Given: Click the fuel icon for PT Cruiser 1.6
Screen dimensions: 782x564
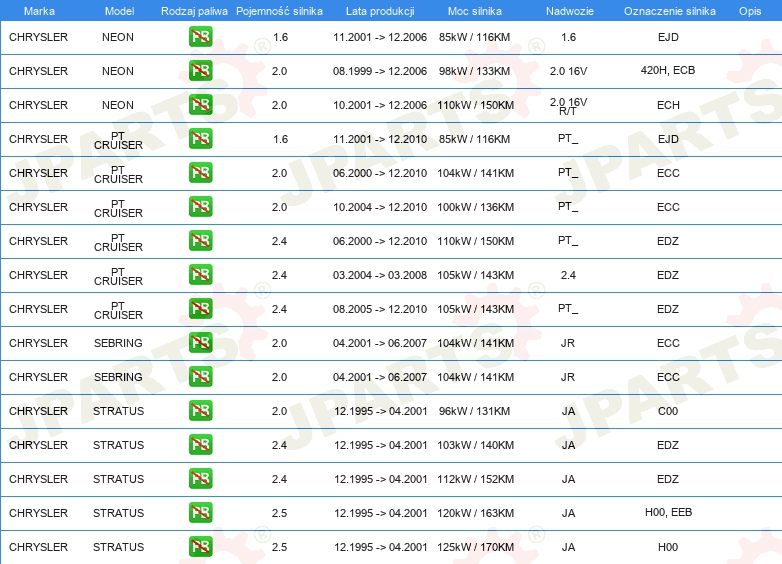Looking at the screenshot, I should pos(200,139).
